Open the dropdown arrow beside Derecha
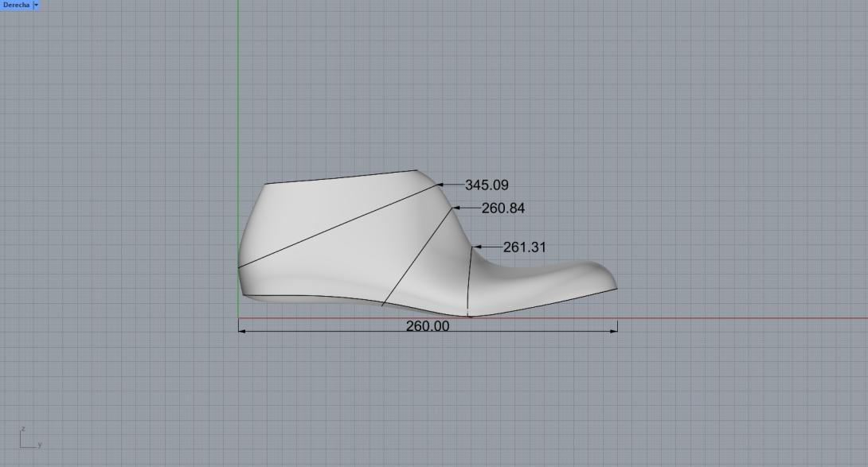This screenshot has width=868, height=467. 36,5
